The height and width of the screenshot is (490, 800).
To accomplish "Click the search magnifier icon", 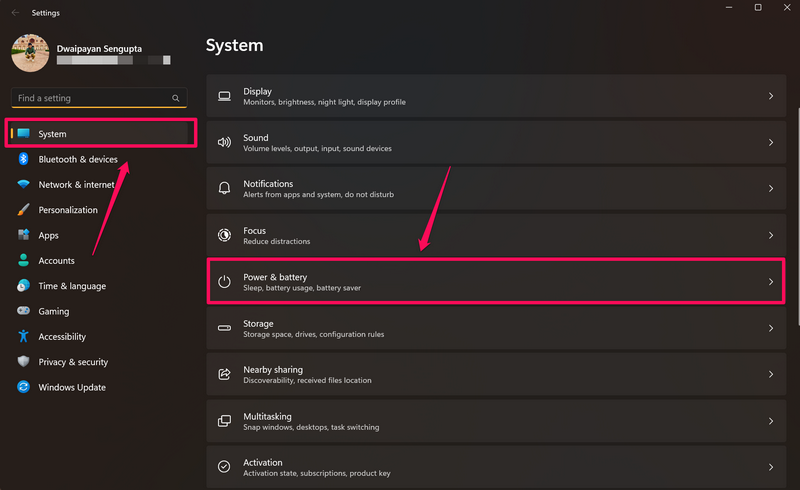I will (176, 98).
